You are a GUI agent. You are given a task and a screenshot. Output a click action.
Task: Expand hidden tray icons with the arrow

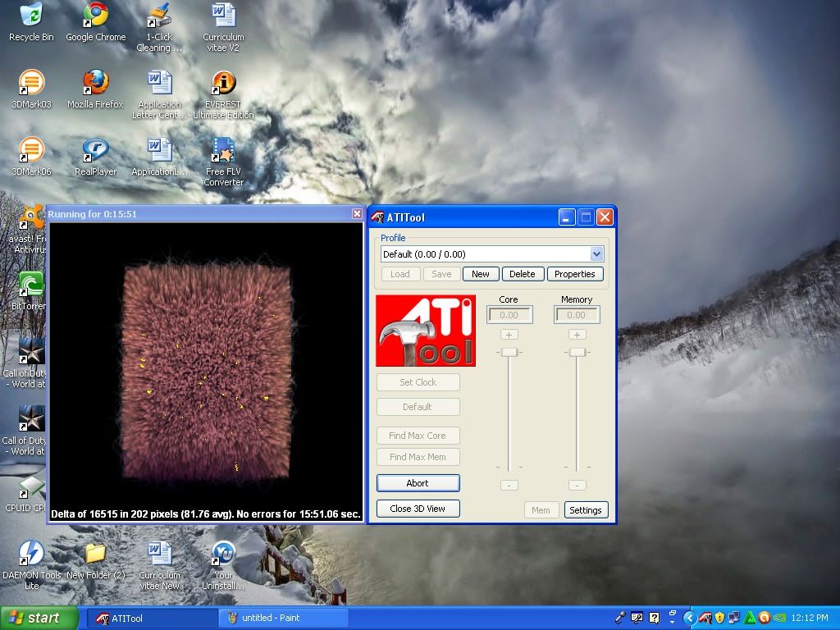pos(689,619)
